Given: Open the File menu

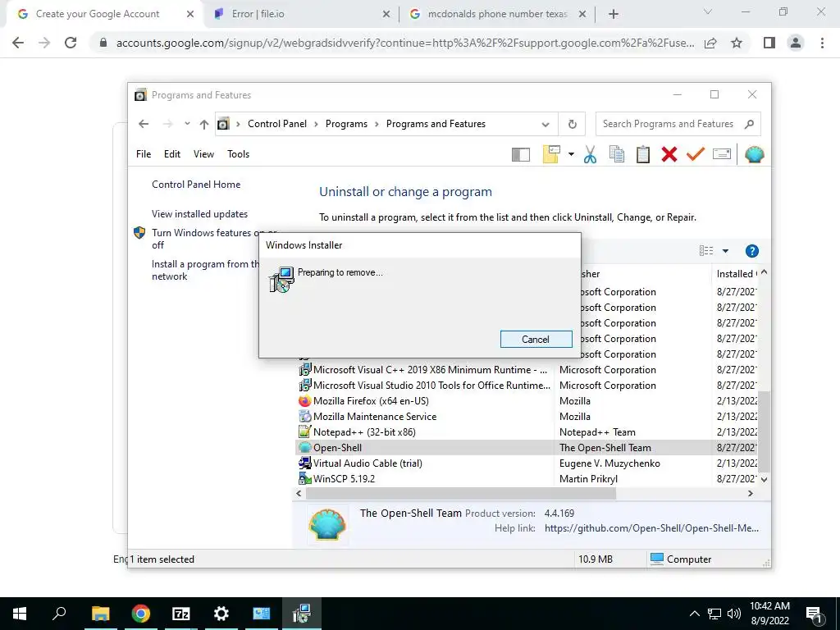Looking at the screenshot, I should pos(144,154).
